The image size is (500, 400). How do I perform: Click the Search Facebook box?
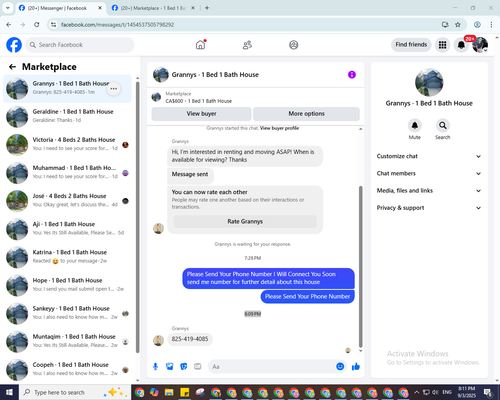(80, 45)
